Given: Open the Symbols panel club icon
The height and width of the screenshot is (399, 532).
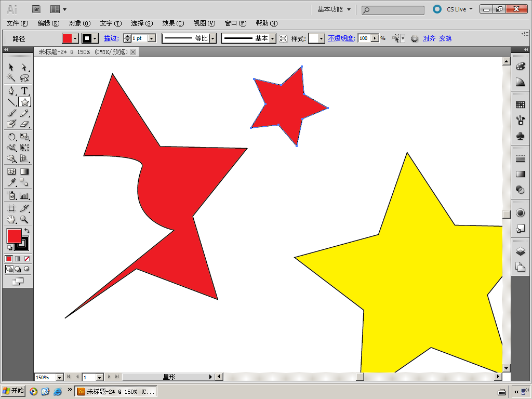Looking at the screenshot, I should click(520, 136).
